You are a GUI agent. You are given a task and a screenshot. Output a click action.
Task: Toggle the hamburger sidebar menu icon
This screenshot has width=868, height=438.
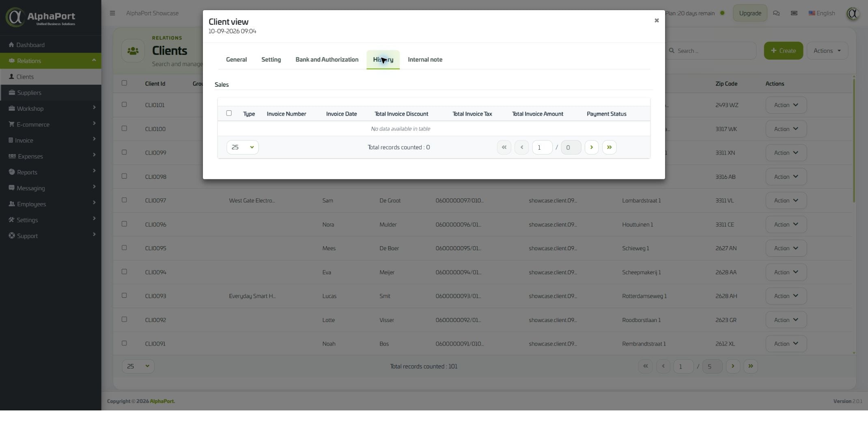coord(112,13)
